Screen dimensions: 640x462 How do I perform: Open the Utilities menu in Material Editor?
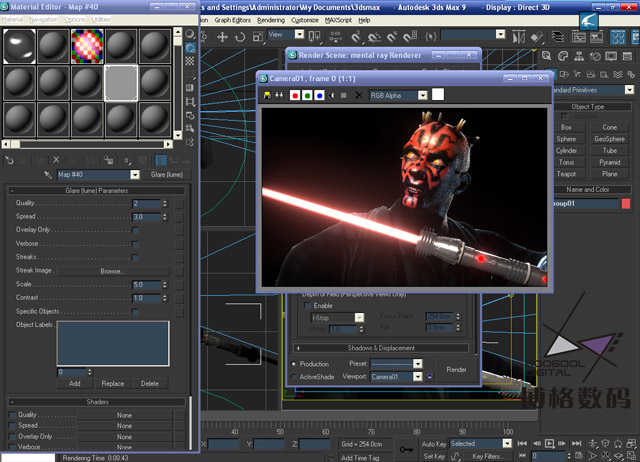point(102,19)
